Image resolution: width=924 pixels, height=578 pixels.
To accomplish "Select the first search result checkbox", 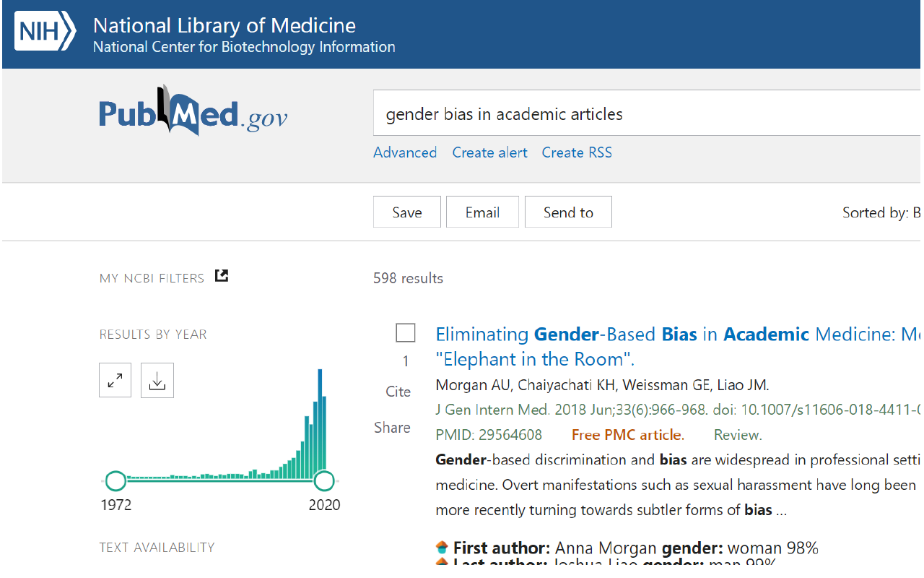I will click(x=406, y=333).
